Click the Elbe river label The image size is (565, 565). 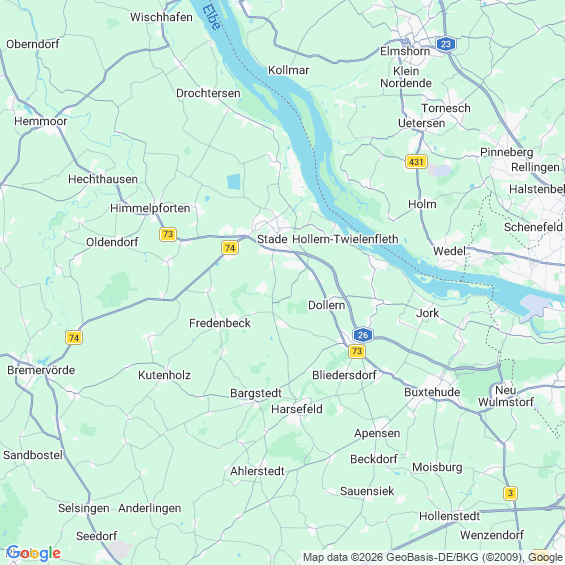pos(211,17)
